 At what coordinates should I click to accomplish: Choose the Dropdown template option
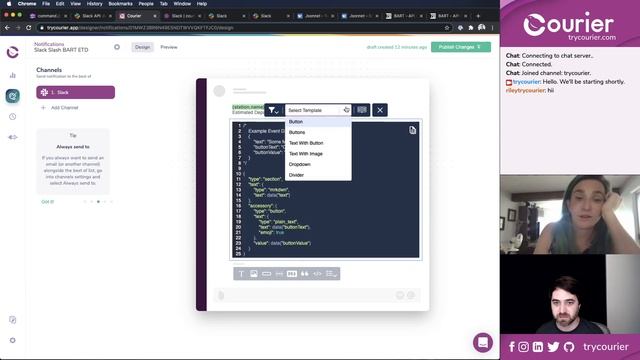click(x=318, y=164)
